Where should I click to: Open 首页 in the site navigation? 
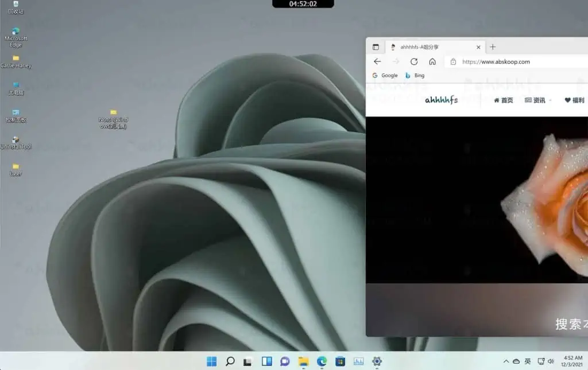504,100
